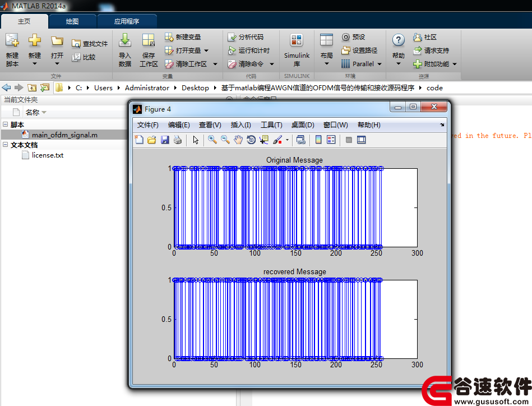
Task: Open 查看(V) menu in Figure 4
Action: 210,125
